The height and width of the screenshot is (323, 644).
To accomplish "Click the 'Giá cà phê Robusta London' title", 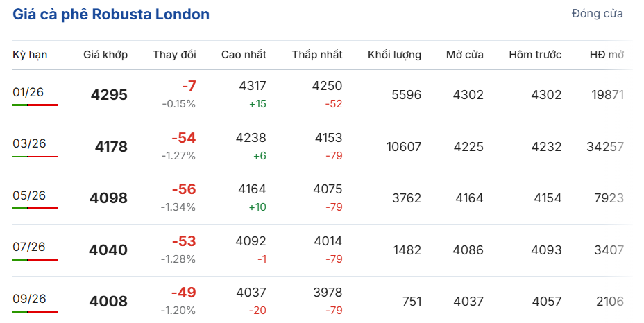I will (111, 15).
